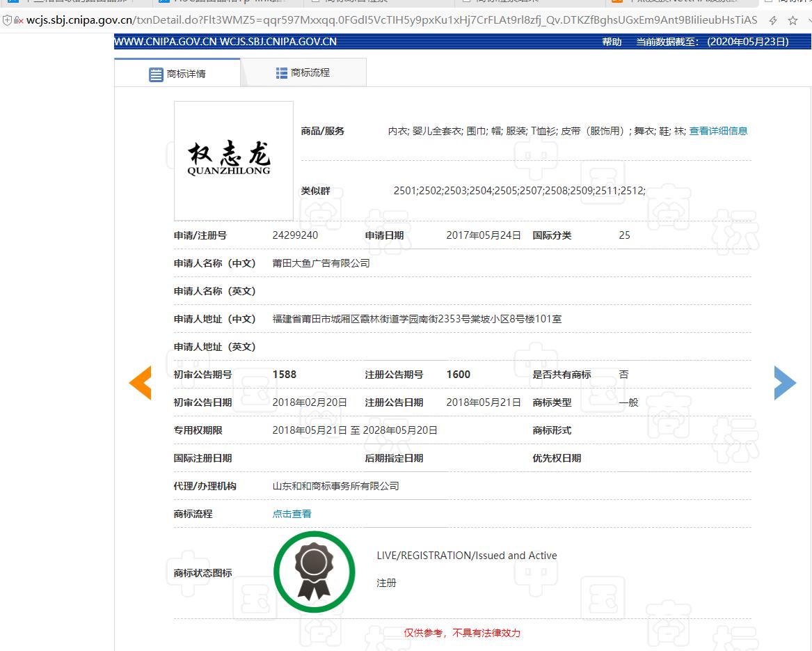Toggle the bookmark star for this page

(x=793, y=20)
